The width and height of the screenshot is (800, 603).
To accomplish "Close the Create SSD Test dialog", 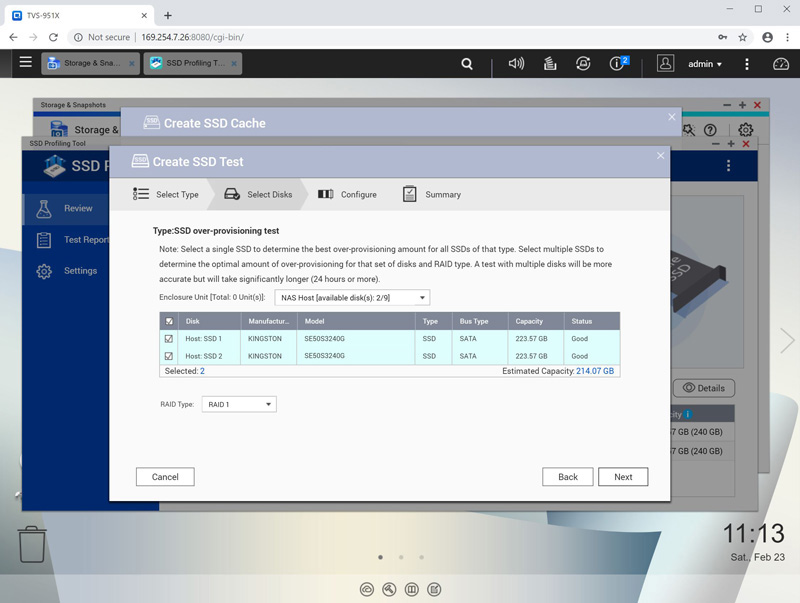I will [661, 156].
